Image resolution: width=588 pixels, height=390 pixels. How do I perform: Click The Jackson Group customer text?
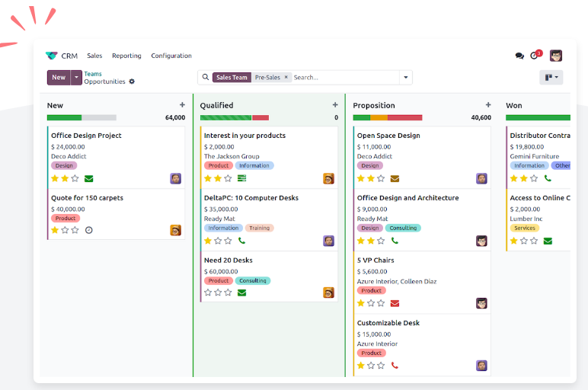click(232, 156)
